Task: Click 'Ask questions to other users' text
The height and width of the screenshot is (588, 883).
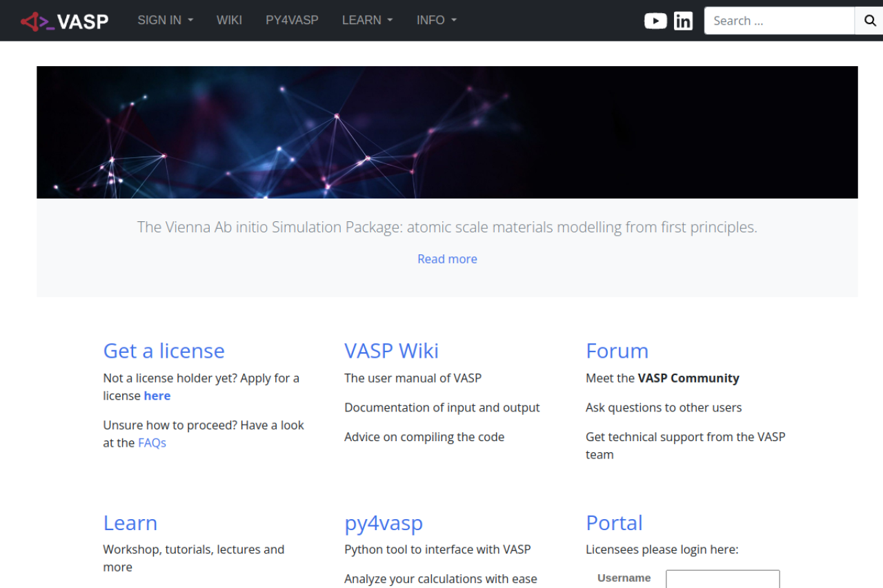Action: click(664, 407)
